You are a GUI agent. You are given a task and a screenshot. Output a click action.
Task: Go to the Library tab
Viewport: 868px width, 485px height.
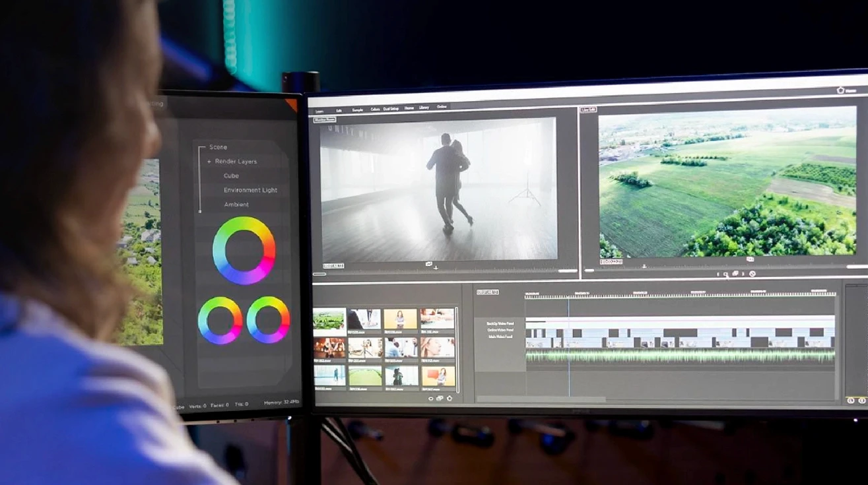(x=424, y=107)
